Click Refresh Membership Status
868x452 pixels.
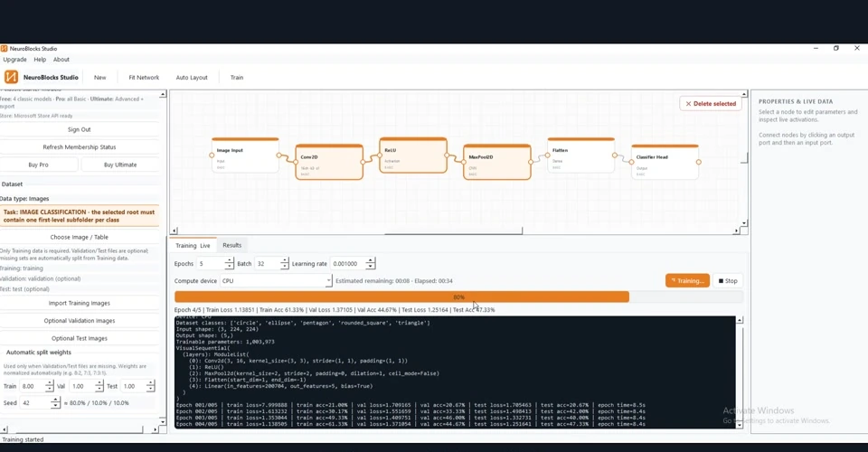coord(80,147)
